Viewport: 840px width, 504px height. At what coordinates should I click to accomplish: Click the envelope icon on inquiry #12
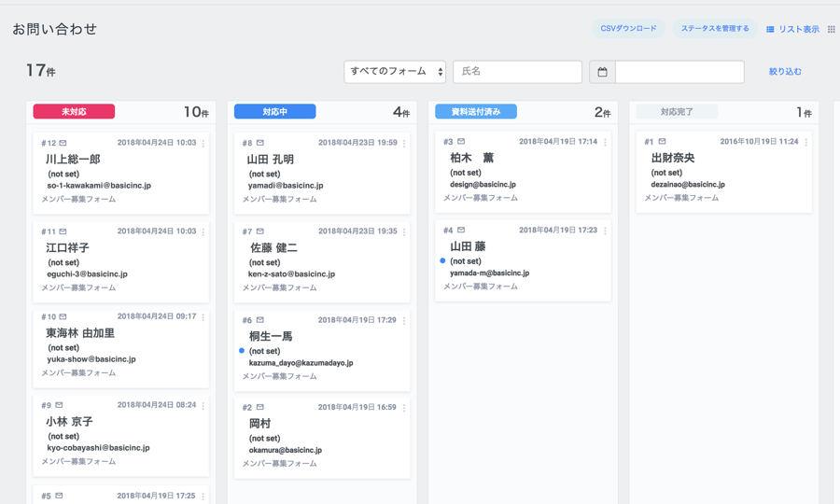pos(63,144)
